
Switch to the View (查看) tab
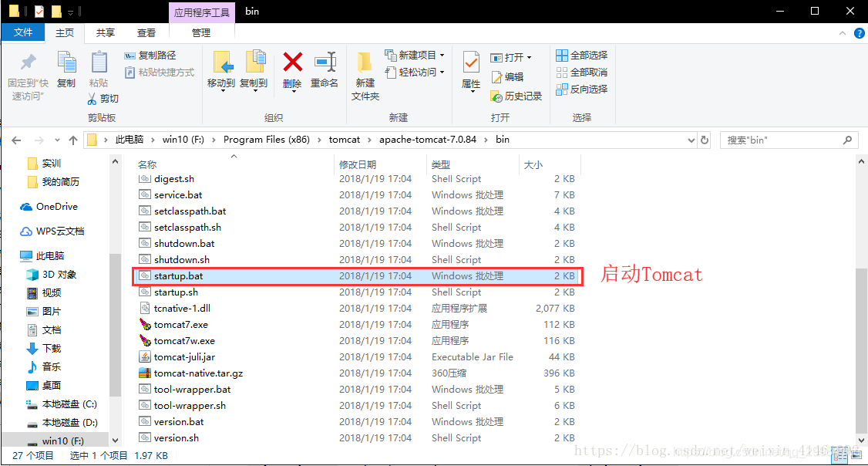coord(146,32)
